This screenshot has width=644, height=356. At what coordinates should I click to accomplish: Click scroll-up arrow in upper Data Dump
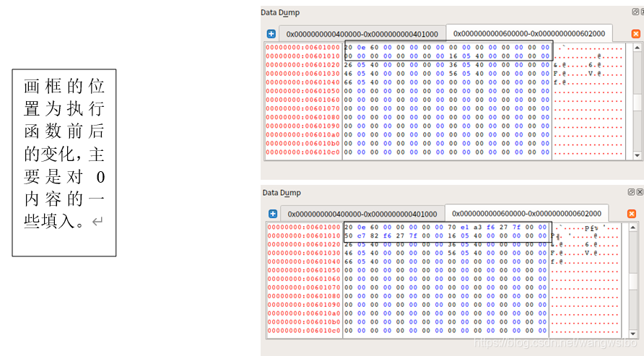tap(637, 48)
